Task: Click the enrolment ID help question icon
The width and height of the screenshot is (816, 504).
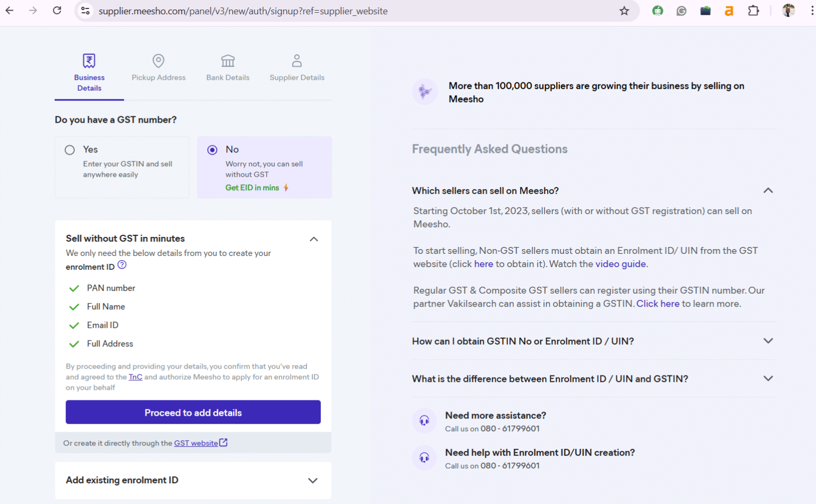Action: 122,265
